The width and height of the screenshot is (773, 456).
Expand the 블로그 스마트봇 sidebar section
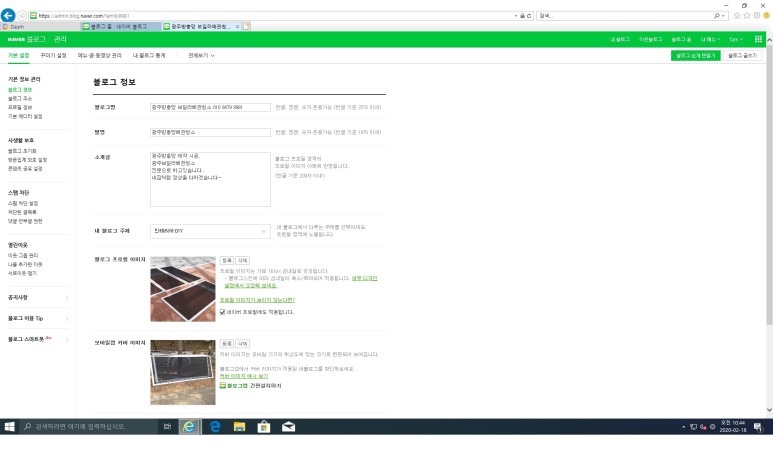pos(38,339)
